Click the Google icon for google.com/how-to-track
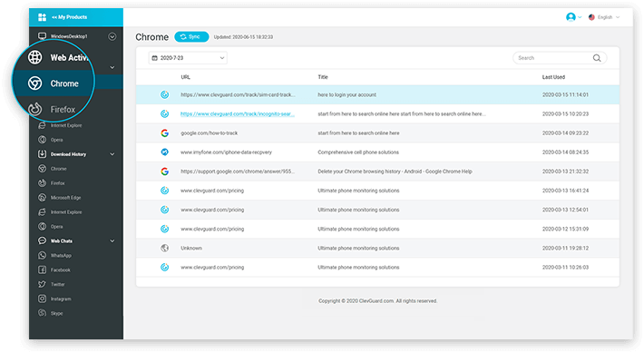The image size is (644, 353). point(165,132)
